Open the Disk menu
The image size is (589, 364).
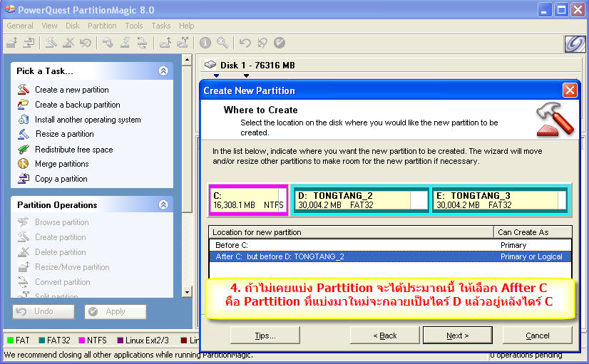[x=73, y=26]
